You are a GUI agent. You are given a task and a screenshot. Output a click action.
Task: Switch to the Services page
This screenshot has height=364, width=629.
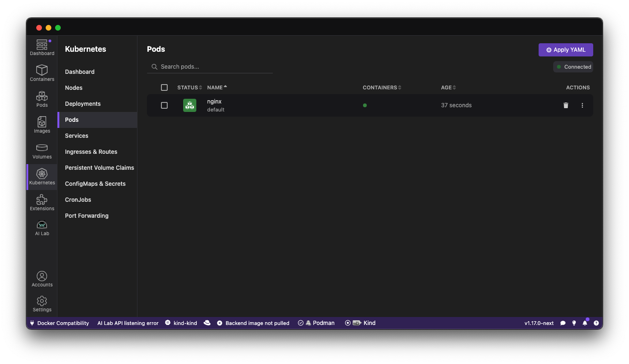coord(76,135)
